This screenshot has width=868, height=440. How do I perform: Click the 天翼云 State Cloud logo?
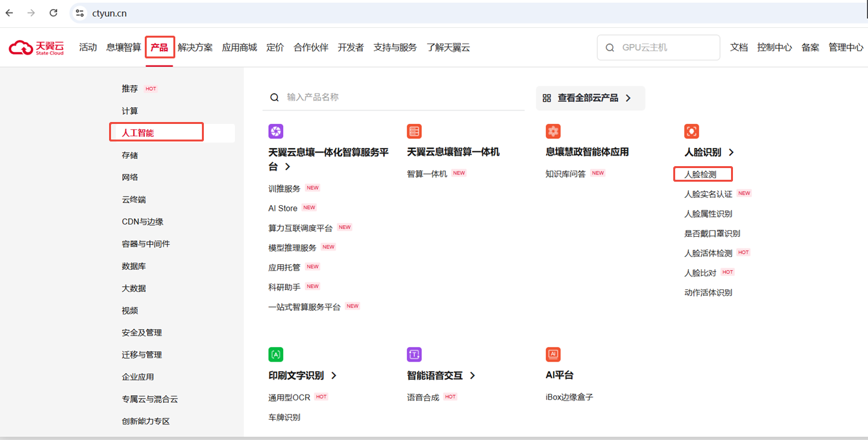[x=36, y=46]
